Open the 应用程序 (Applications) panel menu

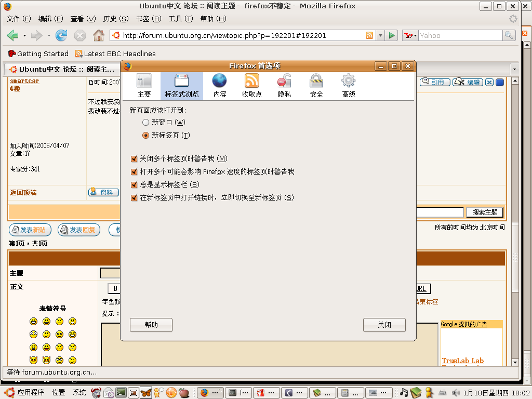[x=31, y=393]
